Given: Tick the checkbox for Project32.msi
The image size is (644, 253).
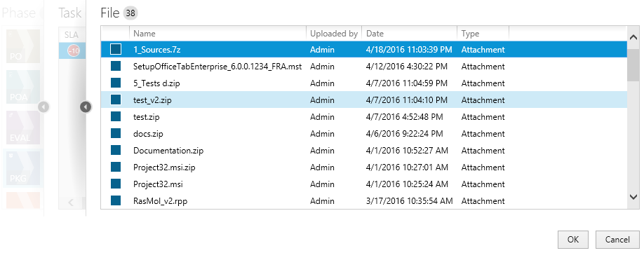Looking at the screenshot, I should point(116,184).
